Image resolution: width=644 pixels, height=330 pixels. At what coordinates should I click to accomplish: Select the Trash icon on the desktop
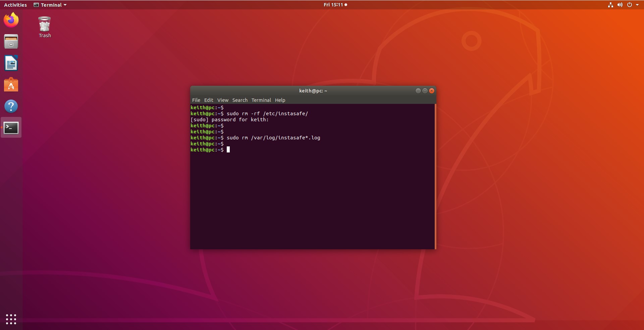click(45, 27)
